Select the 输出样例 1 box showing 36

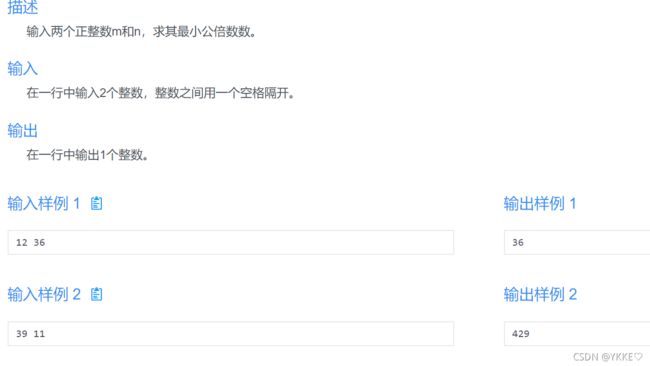click(x=577, y=242)
